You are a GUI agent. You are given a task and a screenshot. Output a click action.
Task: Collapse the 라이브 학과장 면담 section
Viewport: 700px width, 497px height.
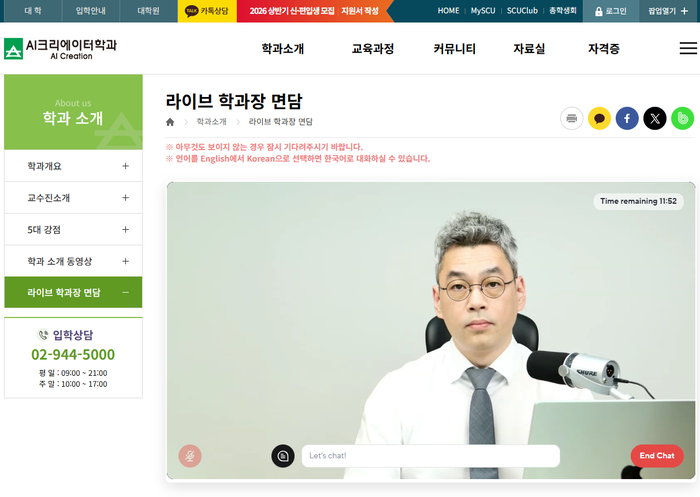coord(125,292)
